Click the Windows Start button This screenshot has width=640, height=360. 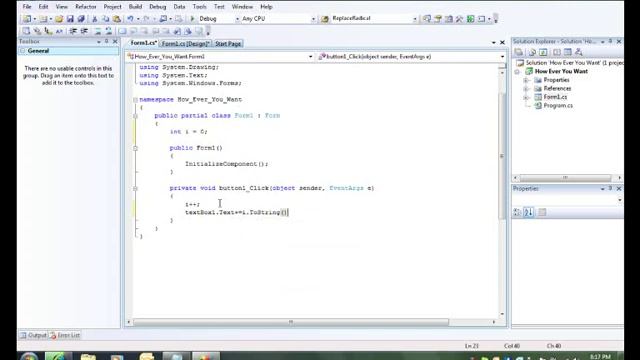tap(29, 356)
